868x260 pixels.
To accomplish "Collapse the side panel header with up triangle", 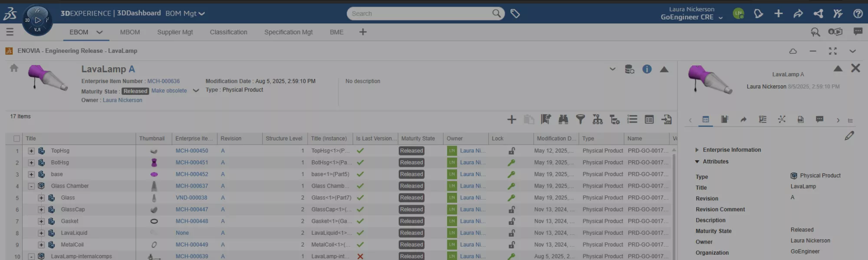I will (x=838, y=68).
